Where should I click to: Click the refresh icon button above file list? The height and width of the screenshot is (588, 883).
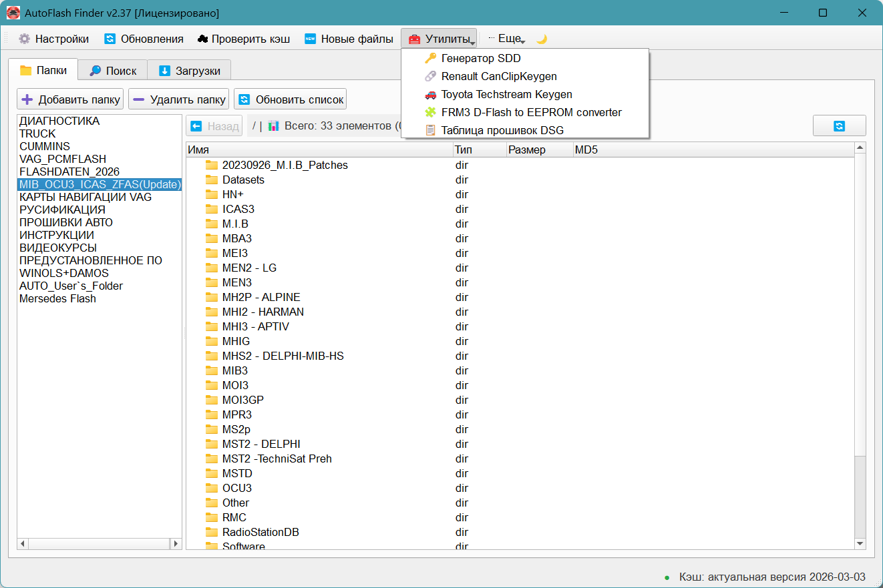point(839,125)
